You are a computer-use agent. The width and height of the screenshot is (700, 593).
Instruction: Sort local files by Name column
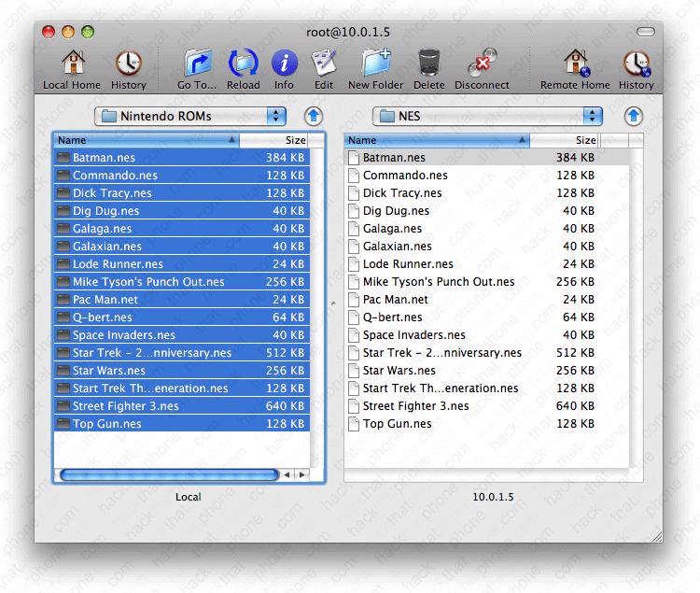pos(146,140)
